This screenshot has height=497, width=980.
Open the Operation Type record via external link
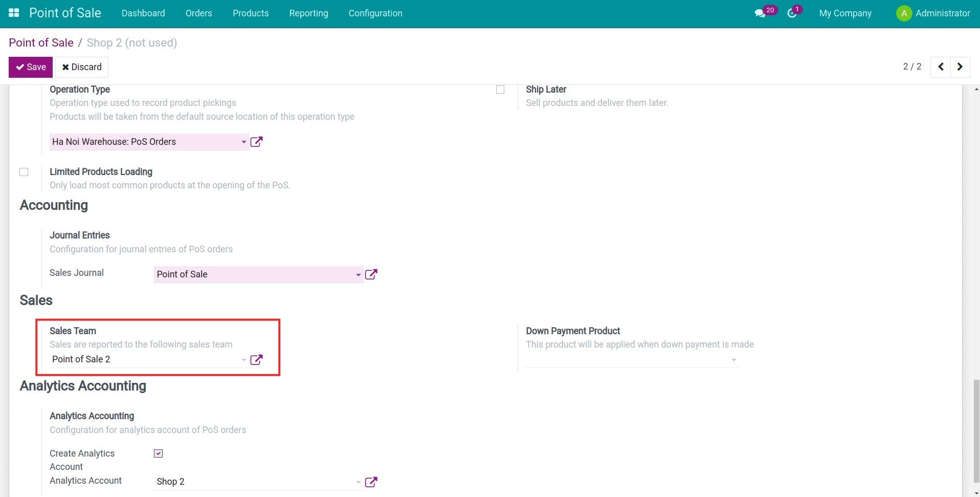coord(256,141)
